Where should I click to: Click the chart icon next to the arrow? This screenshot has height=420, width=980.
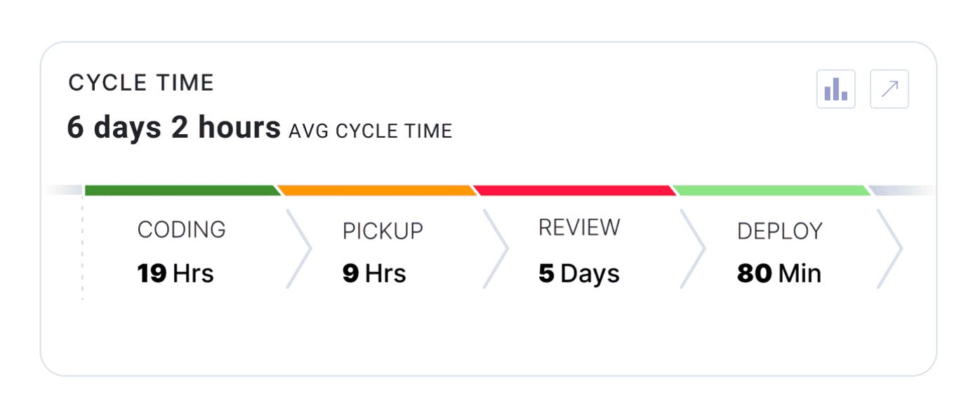[837, 88]
